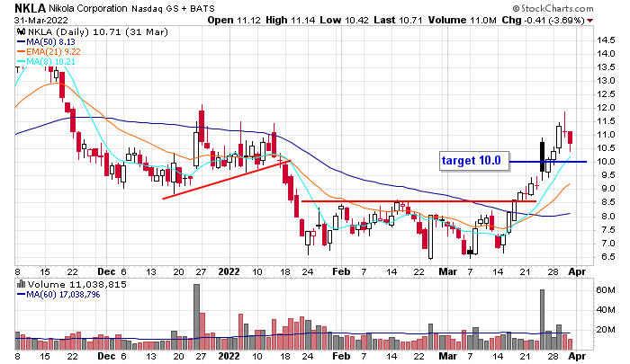Click the 12.0 price axis label
The width and height of the screenshot is (630, 364).
[606, 108]
